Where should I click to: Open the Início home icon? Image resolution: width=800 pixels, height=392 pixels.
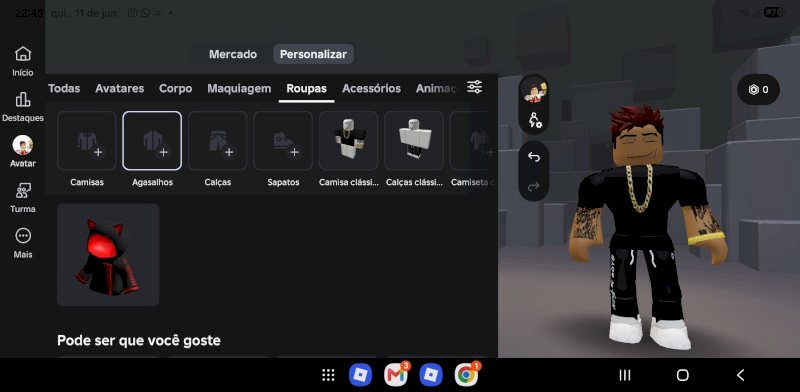coord(22,54)
